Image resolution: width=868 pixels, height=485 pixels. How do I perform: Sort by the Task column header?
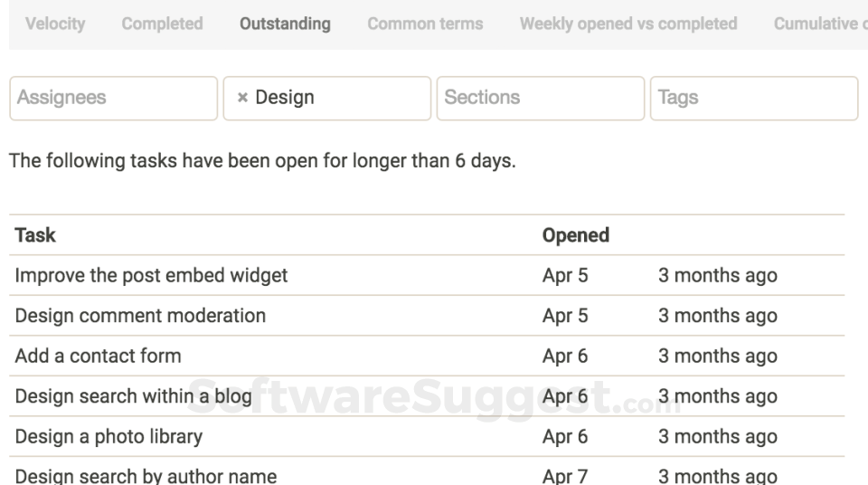(35, 235)
